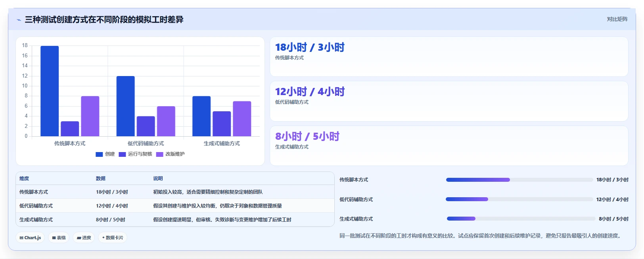Click the 创建 bar for 低代码辅助方式
644x259 pixels.
(x=125, y=106)
